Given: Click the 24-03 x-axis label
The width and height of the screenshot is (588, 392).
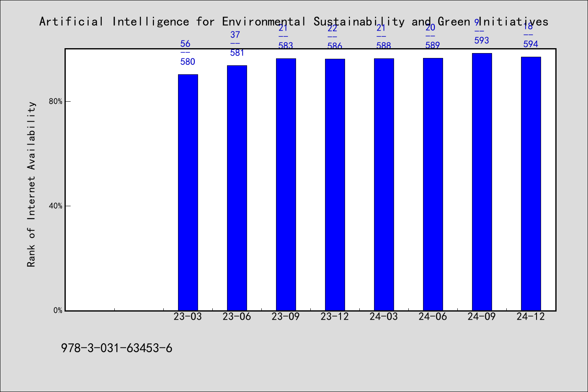Looking at the screenshot, I should (384, 316).
